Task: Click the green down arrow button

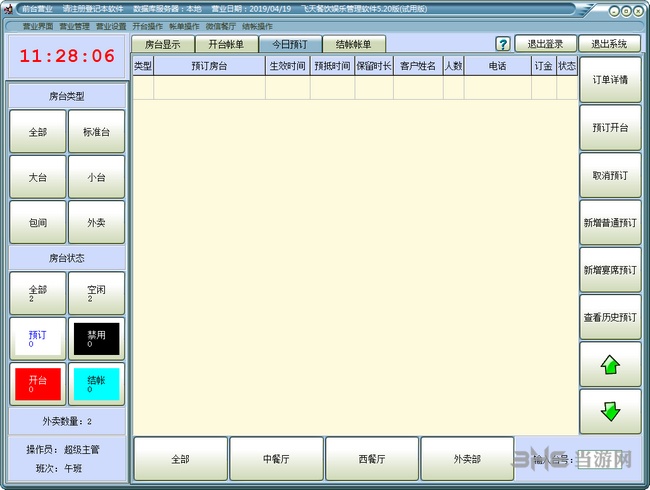Action: (610, 411)
